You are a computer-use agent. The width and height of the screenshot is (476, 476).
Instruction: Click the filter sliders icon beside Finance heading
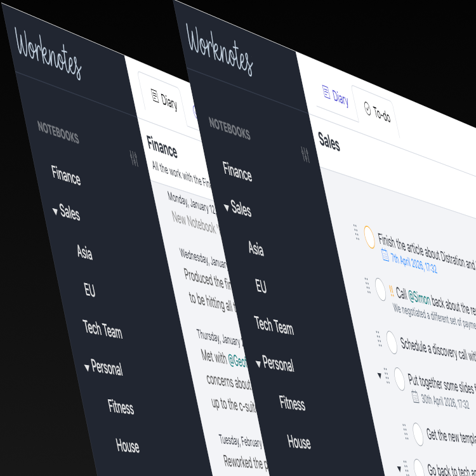134,158
